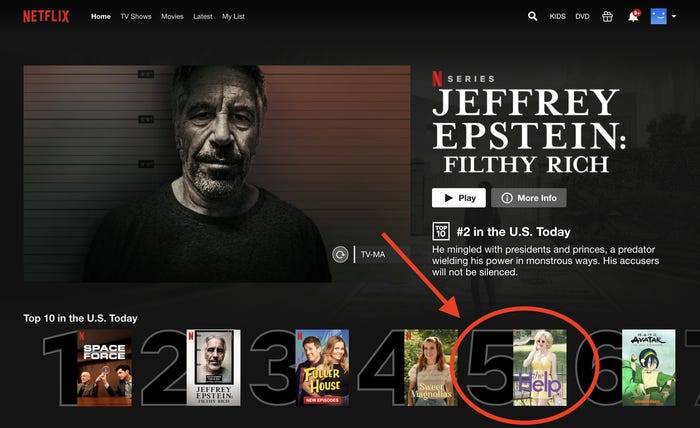Click the hero image of Jeffrey Epstein
Viewport: 700px width, 428px height.
(217, 174)
